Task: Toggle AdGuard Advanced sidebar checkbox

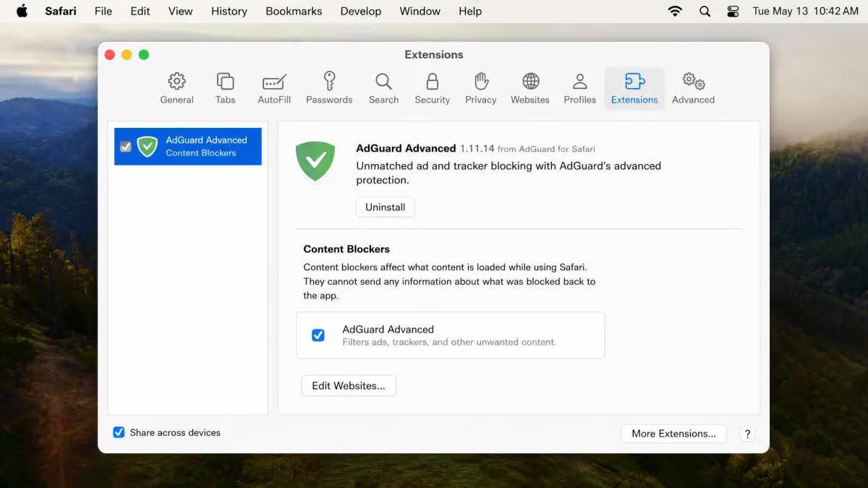Action: (x=126, y=147)
